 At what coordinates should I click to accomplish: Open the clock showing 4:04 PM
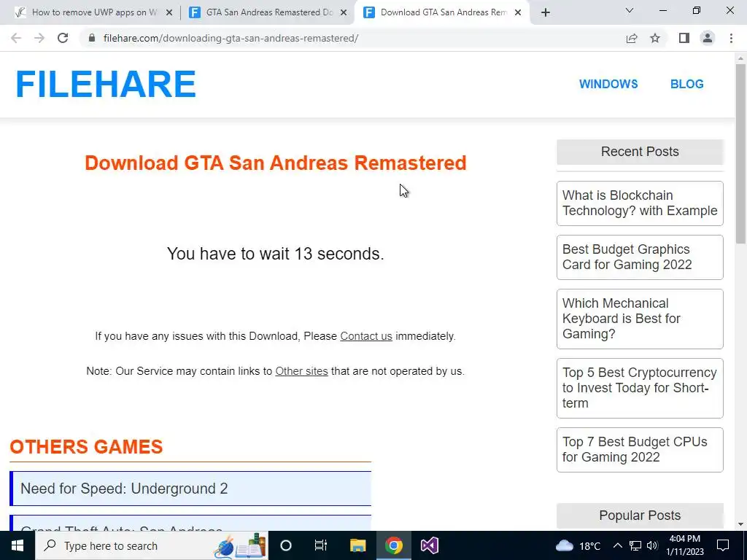coord(684,545)
